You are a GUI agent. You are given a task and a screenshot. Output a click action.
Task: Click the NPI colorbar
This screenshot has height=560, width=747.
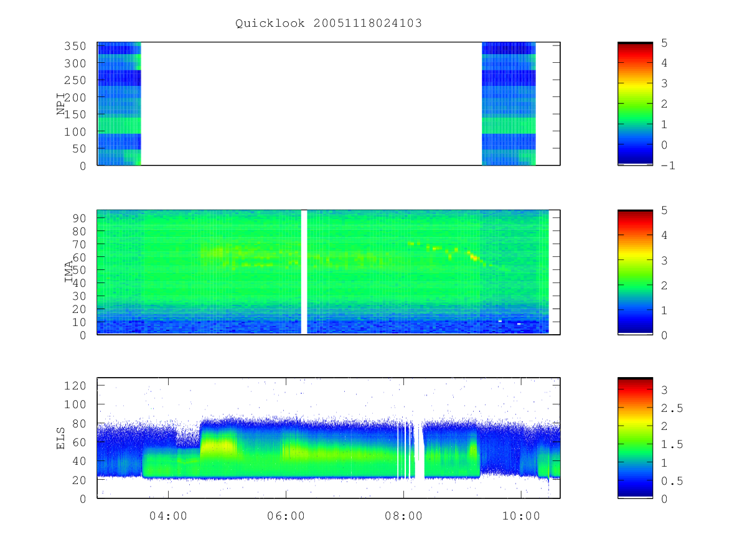pos(635,103)
